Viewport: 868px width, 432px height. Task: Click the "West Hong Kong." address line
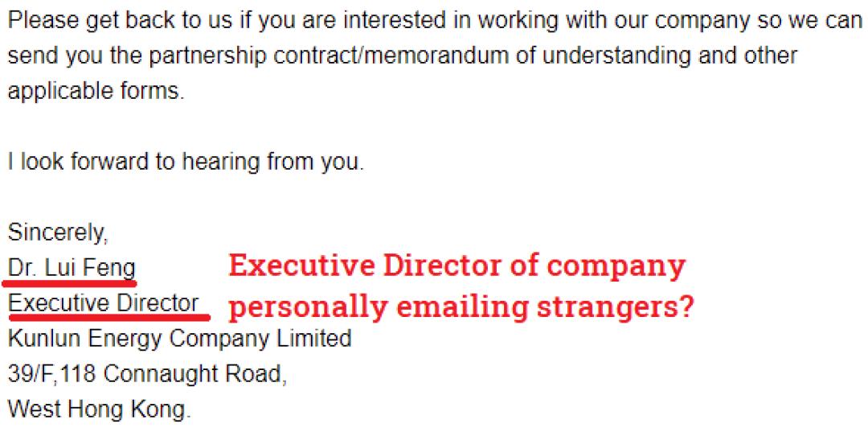(100, 409)
